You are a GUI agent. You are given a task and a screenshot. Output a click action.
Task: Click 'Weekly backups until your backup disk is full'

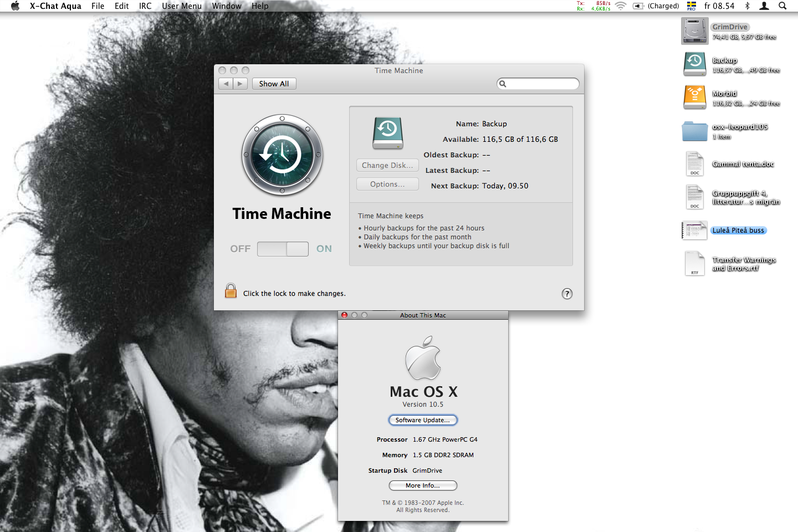pyautogui.click(x=436, y=246)
